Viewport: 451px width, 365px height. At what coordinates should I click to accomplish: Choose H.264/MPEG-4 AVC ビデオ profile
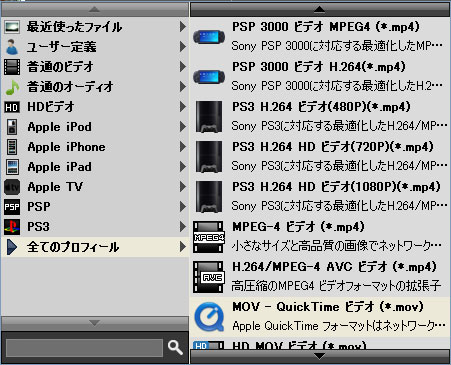coord(320,277)
